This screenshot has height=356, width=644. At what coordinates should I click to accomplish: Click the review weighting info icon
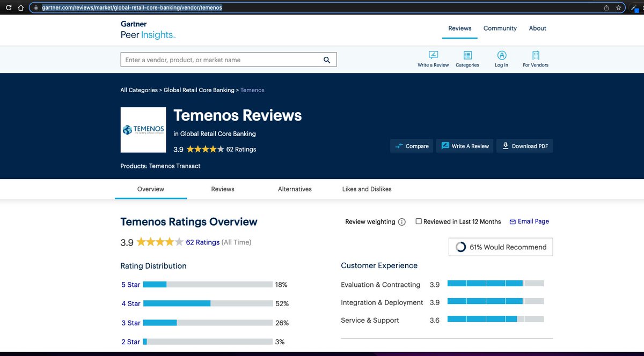click(x=402, y=222)
